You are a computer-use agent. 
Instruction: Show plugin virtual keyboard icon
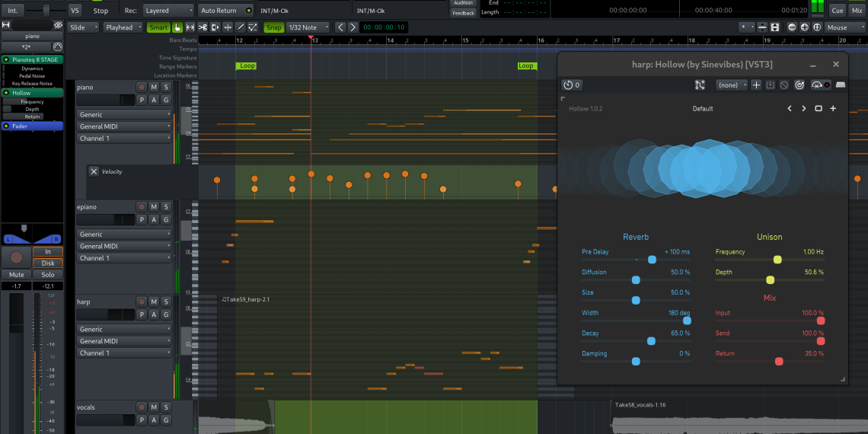point(841,85)
